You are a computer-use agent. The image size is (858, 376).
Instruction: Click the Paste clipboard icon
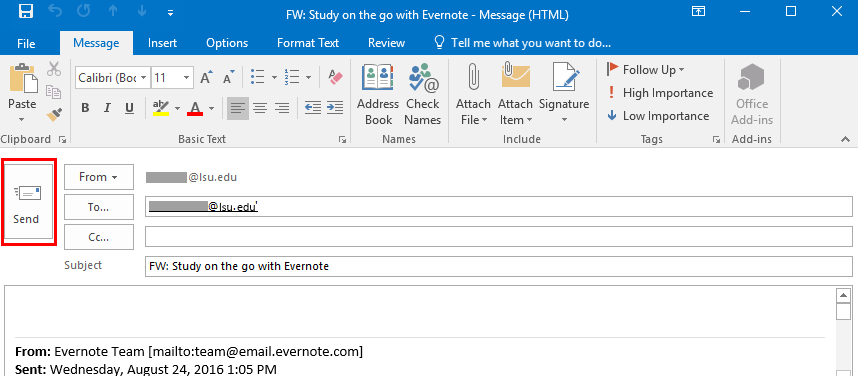click(23, 78)
